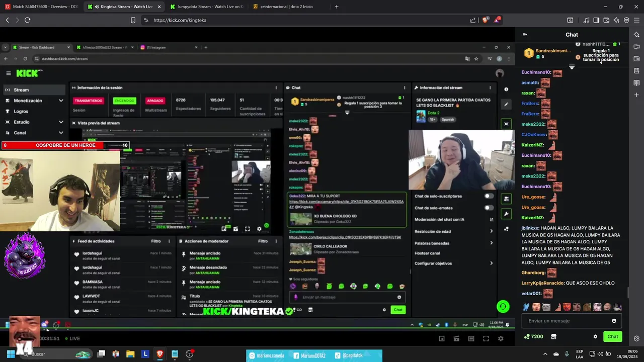
Task: Reload the kick.com/kingteka page
Action: tap(27, 20)
